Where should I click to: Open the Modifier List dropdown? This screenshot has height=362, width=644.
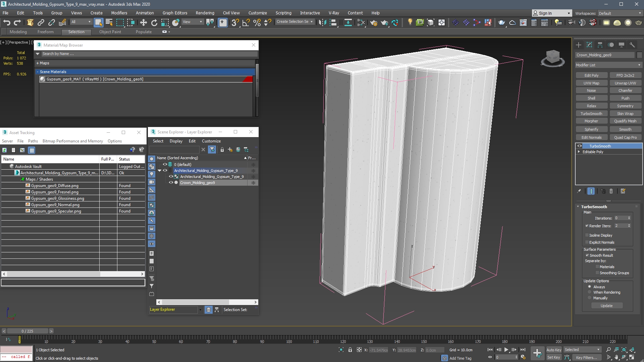(608, 65)
